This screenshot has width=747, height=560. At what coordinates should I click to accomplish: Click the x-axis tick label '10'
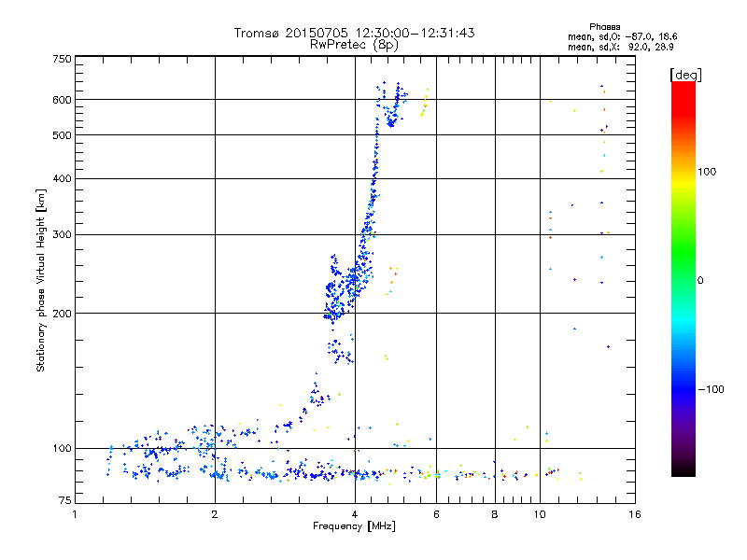tap(540, 514)
